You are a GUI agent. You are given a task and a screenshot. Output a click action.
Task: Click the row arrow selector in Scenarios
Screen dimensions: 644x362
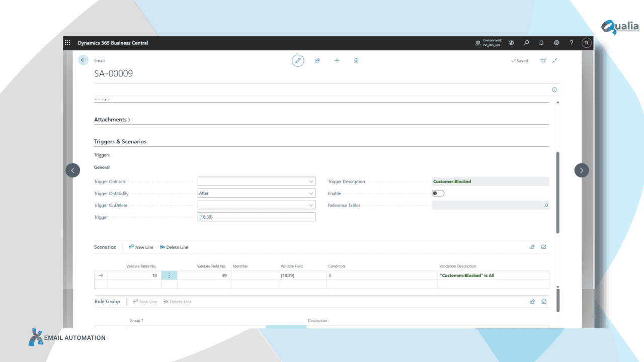(101, 276)
